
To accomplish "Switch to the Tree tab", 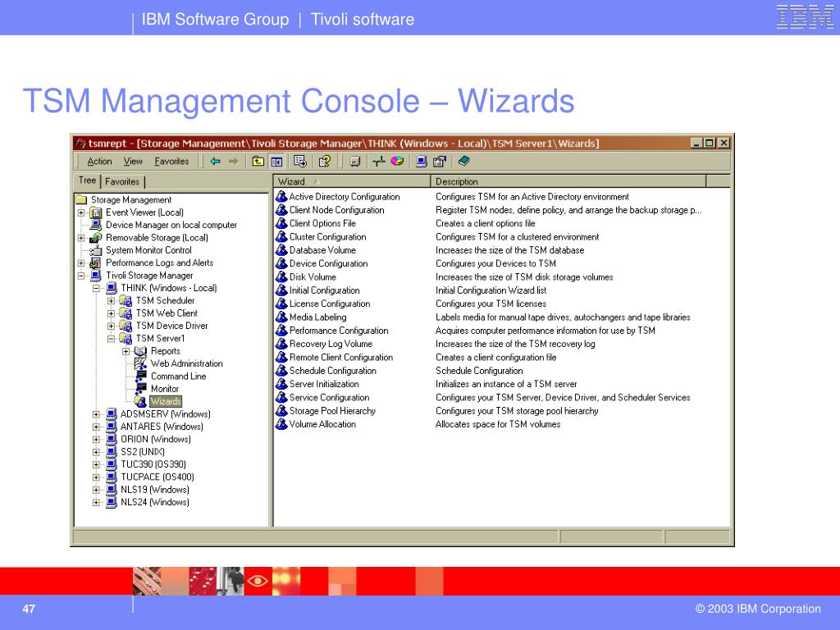I will coord(87,180).
